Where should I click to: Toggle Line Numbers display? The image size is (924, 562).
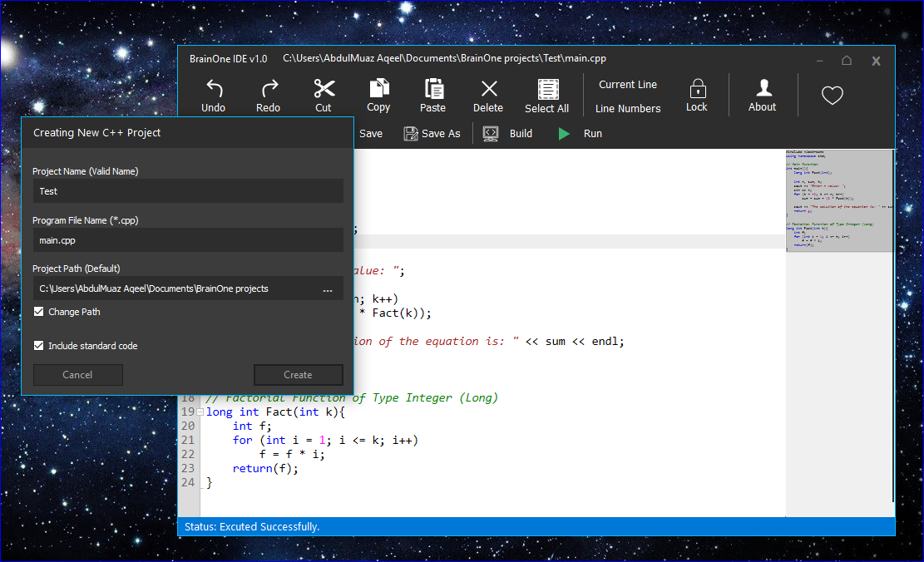pyautogui.click(x=628, y=108)
